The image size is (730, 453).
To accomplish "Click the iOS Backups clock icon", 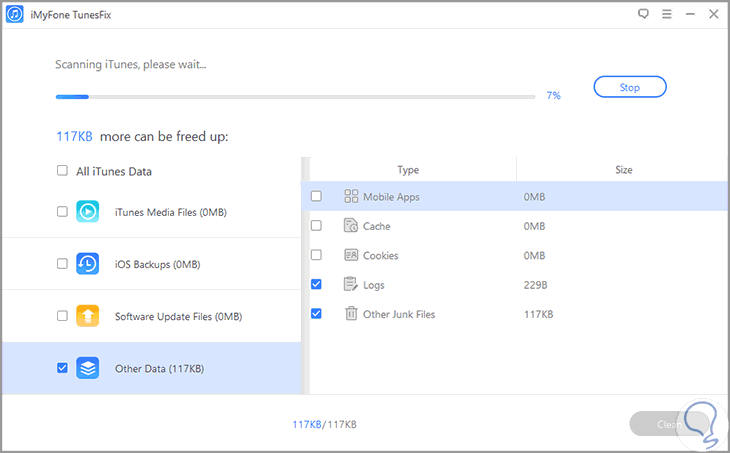I will coord(88,264).
